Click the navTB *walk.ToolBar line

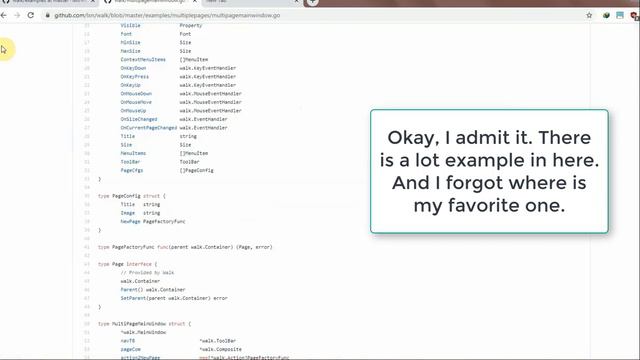click(x=178, y=341)
